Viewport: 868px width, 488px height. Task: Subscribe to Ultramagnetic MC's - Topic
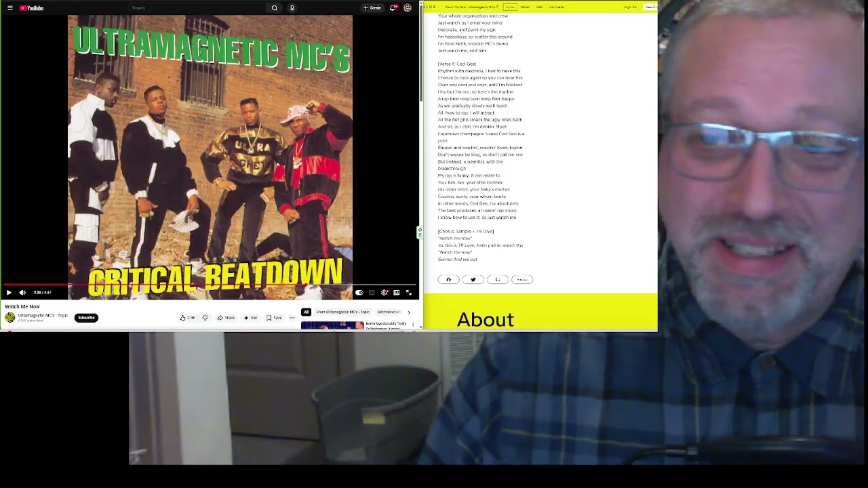(86, 317)
